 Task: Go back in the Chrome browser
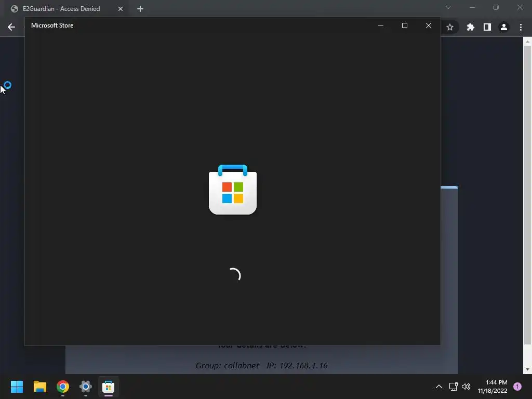click(11, 27)
